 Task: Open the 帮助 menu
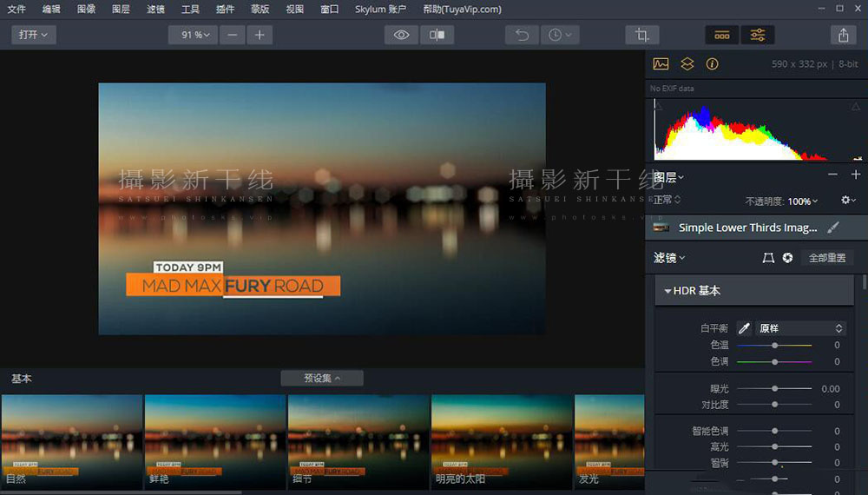463,9
